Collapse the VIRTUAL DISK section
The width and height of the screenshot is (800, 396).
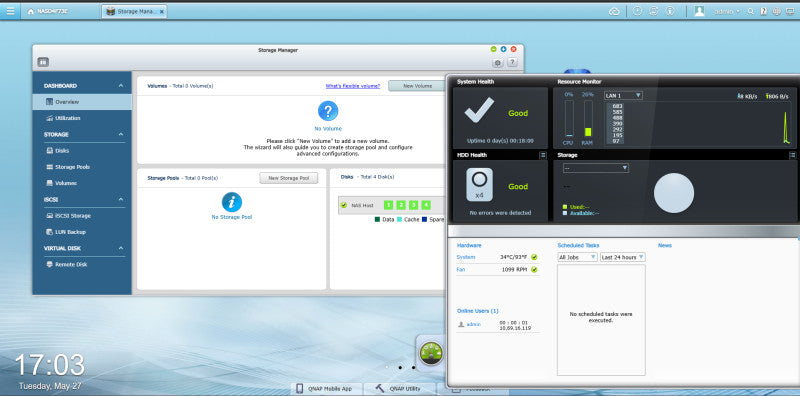point(121,248)
